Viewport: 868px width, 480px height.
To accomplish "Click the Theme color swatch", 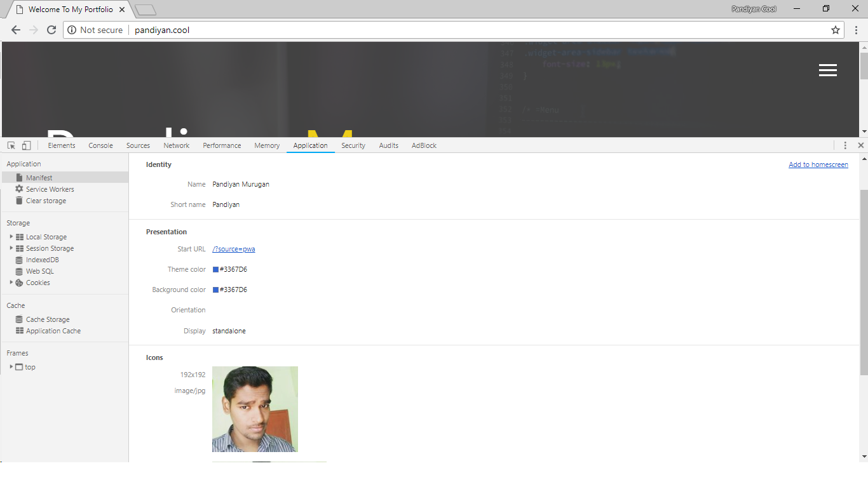I will click(215, 270).
